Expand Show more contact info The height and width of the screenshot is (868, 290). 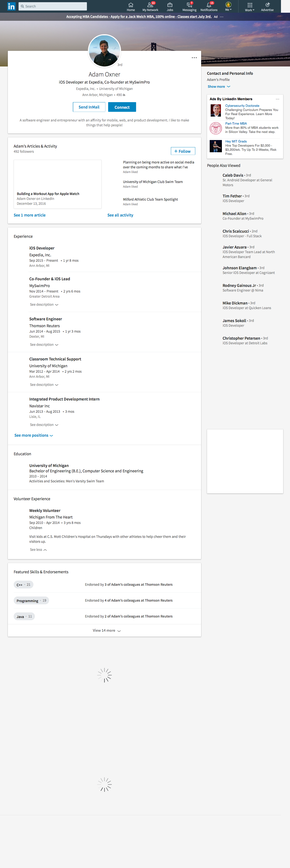(x=219, y=87)
